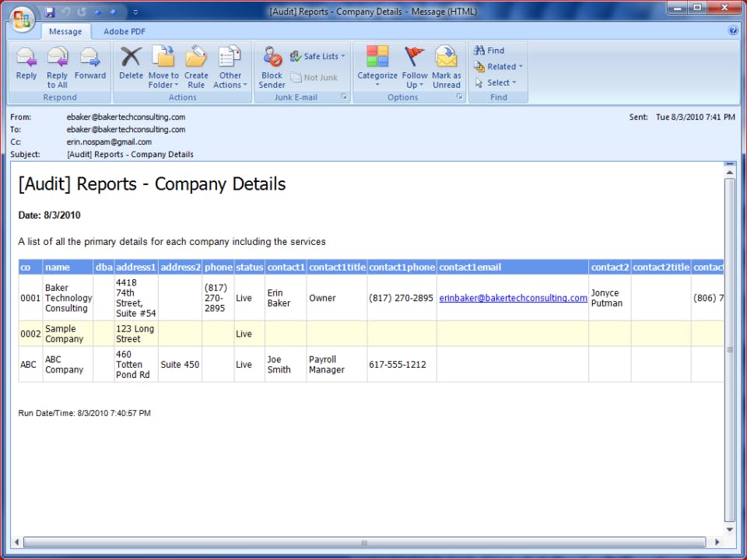Open the Other Actions dropdown
This screenshot has width=747, height=560.
point(230,67)
